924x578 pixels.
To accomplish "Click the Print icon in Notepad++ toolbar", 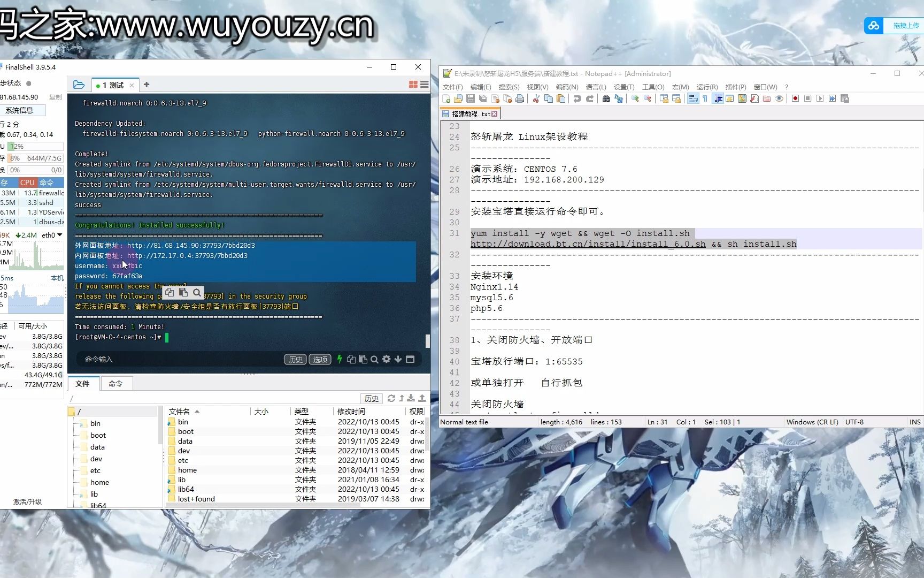I will 520,98.
